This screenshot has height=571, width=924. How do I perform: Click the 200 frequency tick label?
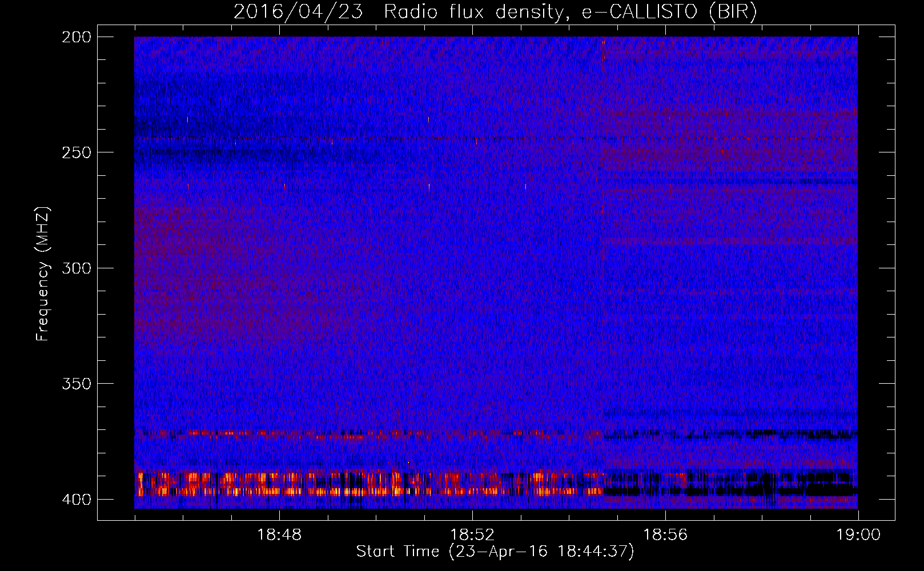click(76, 37)
